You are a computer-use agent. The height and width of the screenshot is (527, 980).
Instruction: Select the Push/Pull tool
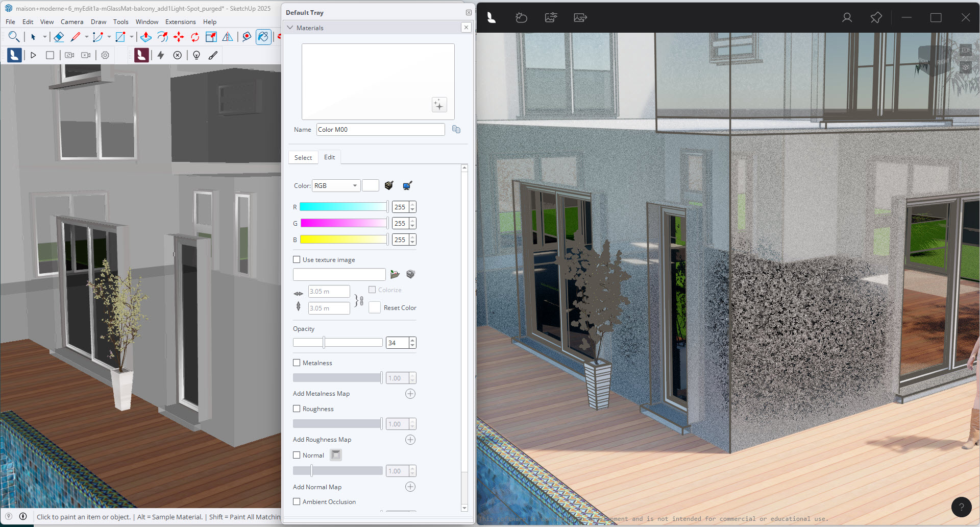pos(146,37)
